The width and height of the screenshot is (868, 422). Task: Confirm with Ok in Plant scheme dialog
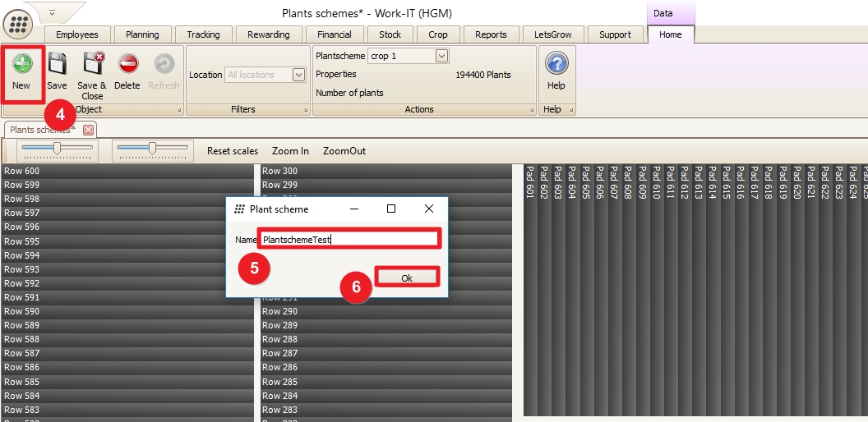pos(407,278)
